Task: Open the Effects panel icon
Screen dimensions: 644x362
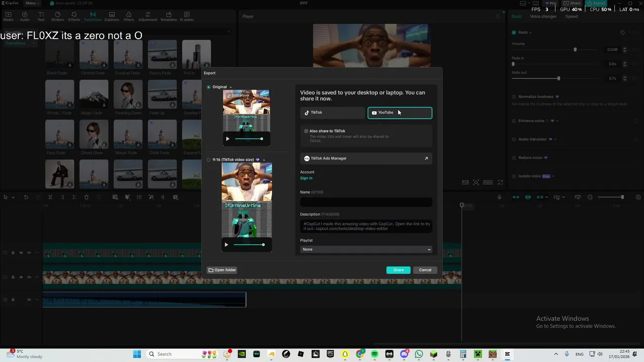Action: click(x=74, y=17)
